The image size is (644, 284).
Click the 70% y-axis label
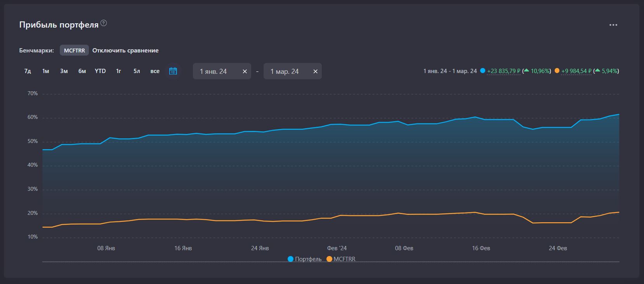(x=33, y=94)
